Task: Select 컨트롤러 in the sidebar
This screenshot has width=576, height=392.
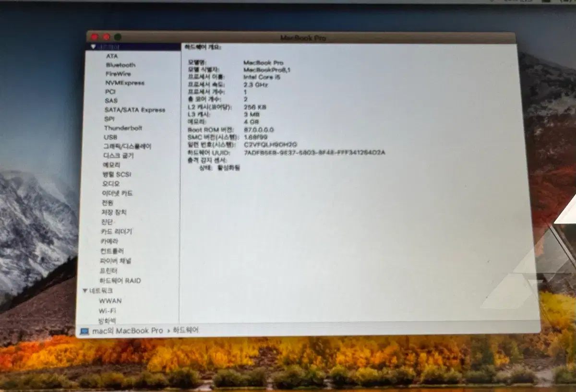Action: pyautogui.click(x=112, y=251)
